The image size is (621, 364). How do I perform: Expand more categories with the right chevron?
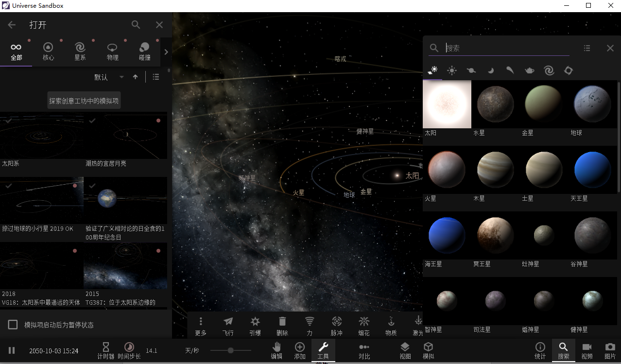click(x=166, y=52)
